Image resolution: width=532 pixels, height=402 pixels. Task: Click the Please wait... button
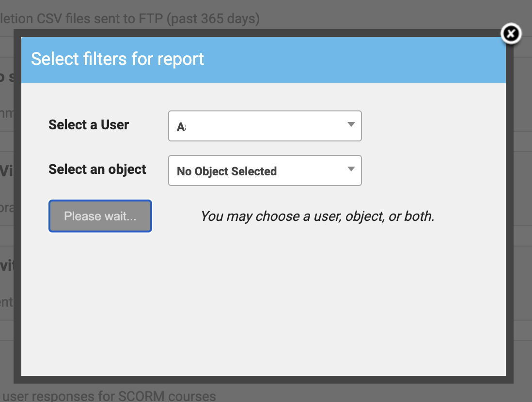[x=100, y=216]
